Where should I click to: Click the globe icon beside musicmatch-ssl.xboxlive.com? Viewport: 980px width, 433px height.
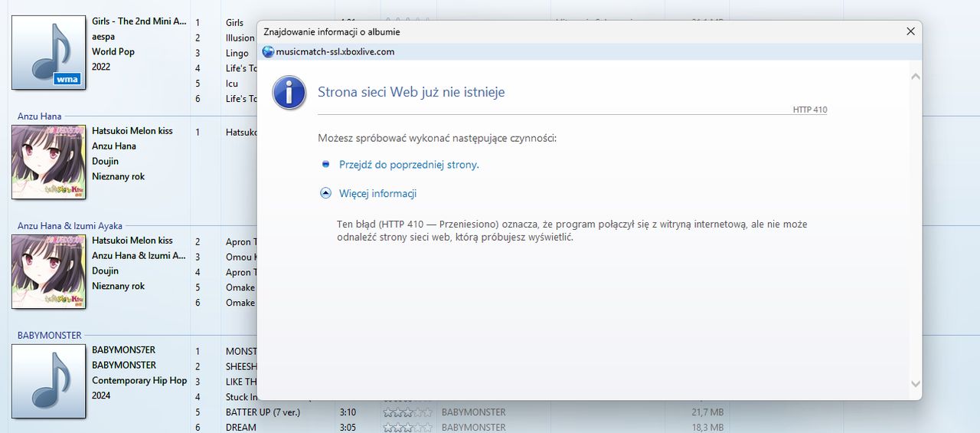pyautogui.click(x=268, y=52)
